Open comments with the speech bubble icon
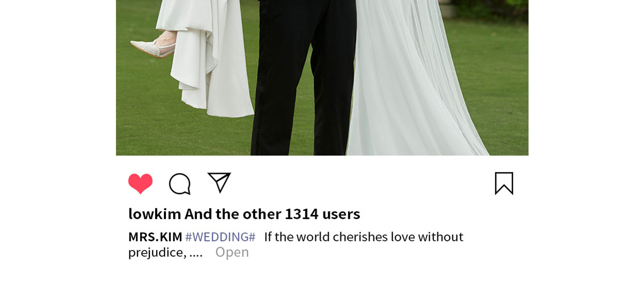Image resolution: width=644 pixels, height=291 pixels. pos(180,184)
